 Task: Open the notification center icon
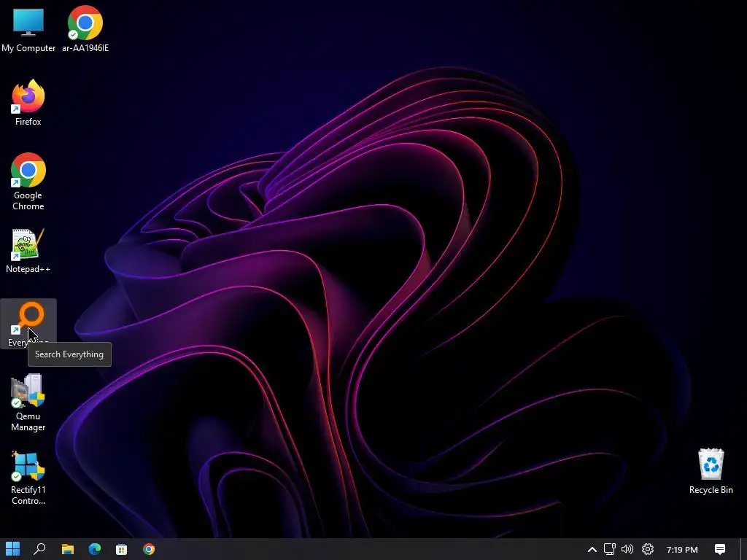tap(720, 550)
